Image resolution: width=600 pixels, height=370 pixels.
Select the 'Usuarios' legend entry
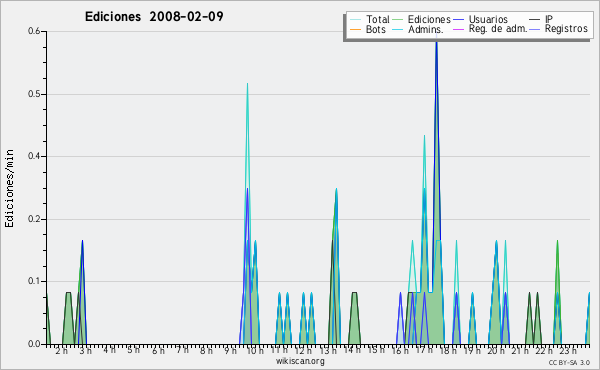[481, 19]
